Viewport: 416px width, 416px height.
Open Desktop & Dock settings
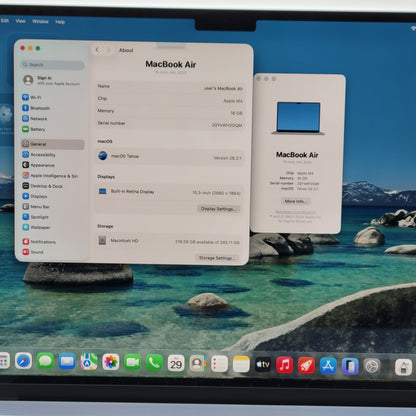(53, 186)
